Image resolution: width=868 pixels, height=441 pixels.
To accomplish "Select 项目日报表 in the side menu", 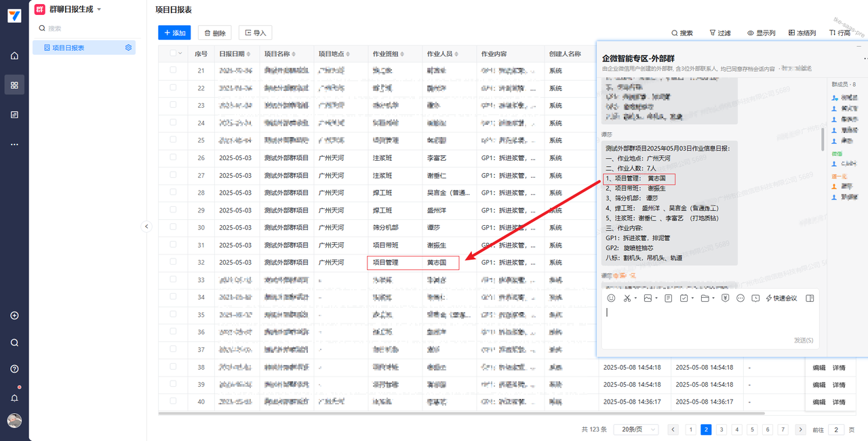I will pos(68,47).
